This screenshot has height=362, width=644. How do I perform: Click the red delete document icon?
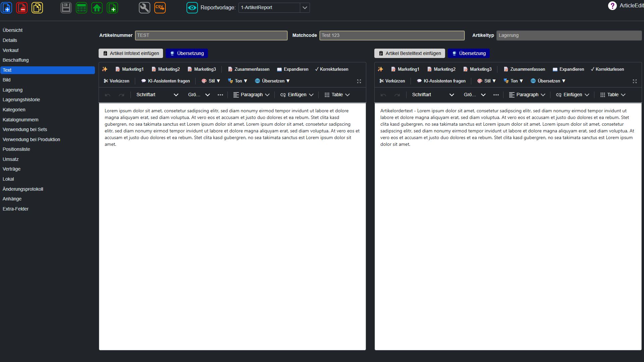(x=22, y=7)
